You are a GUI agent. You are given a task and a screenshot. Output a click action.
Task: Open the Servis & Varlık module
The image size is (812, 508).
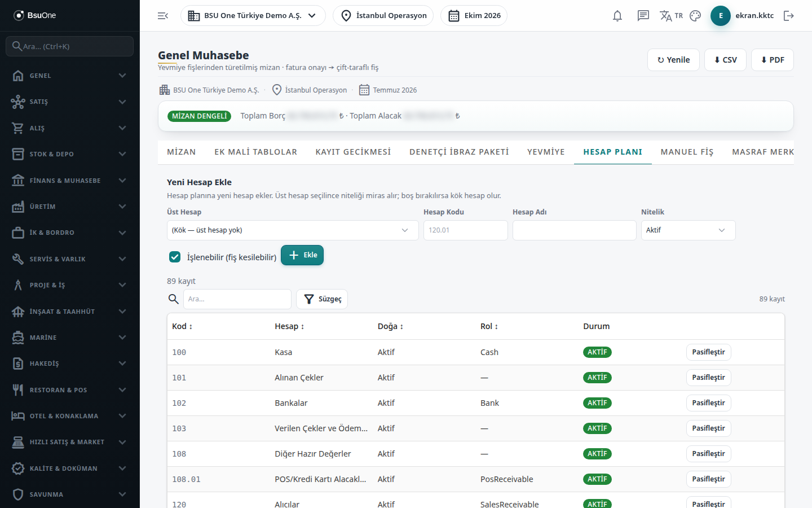click(x=70, y=259)
